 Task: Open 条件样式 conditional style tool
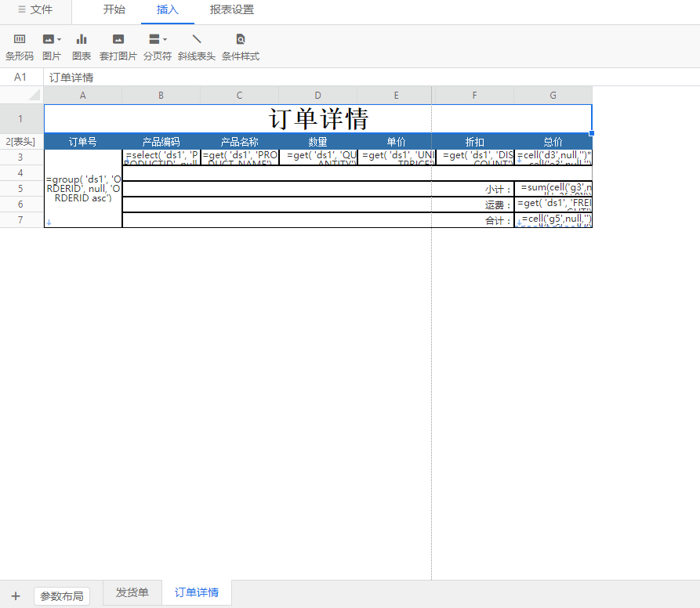click(x=240, y=39)
